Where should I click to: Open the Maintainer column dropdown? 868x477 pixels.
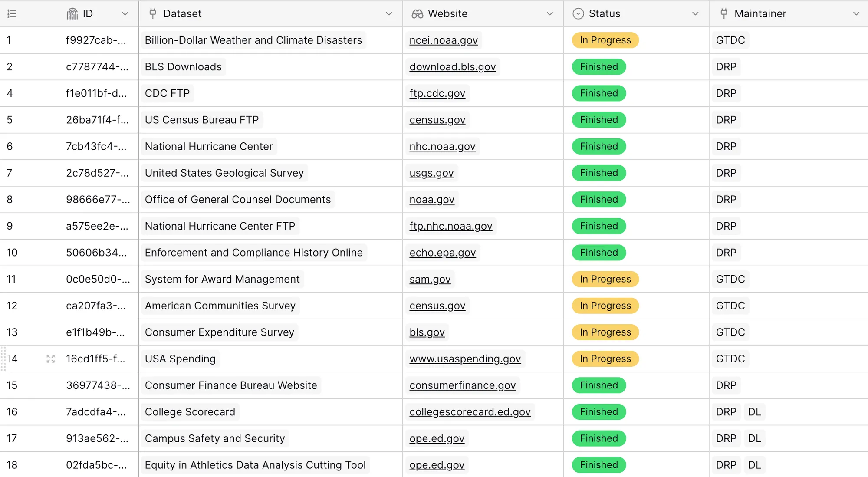pos(856,13)
